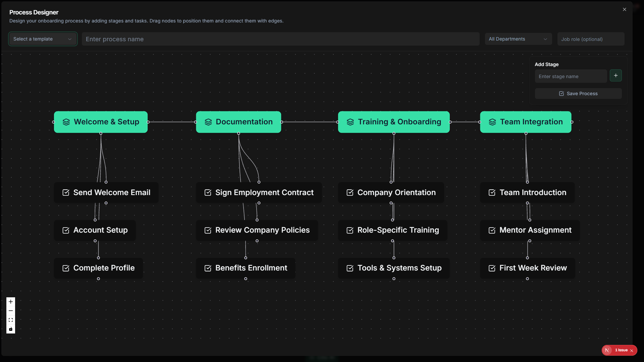Click the layers icon on the Documentation stage

[x=208, y=122]
